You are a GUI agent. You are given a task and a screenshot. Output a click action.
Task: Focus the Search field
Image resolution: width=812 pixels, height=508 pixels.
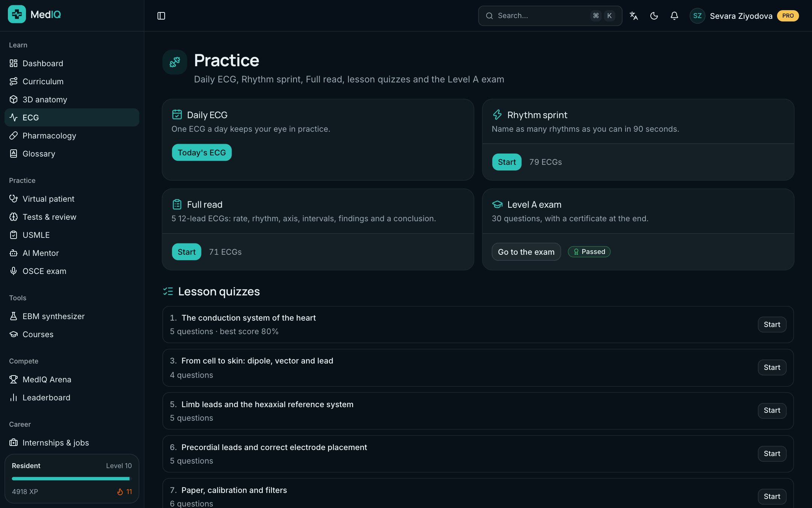(550, 16)
